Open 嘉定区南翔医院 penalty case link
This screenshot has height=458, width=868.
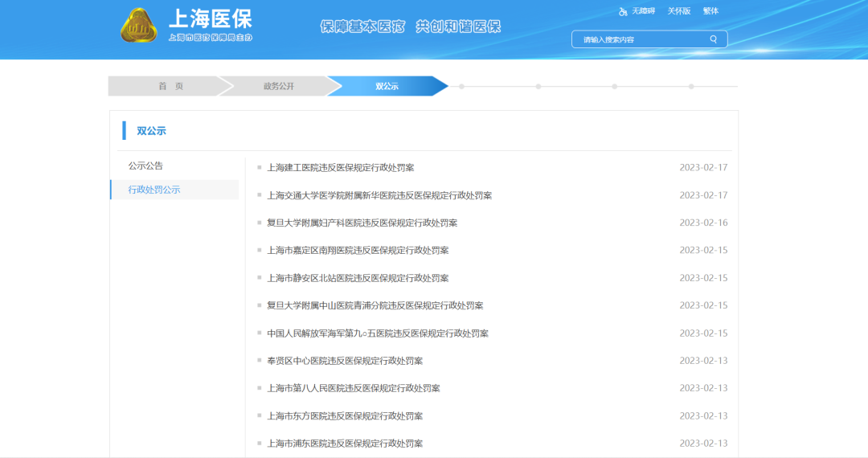point(358,250)
